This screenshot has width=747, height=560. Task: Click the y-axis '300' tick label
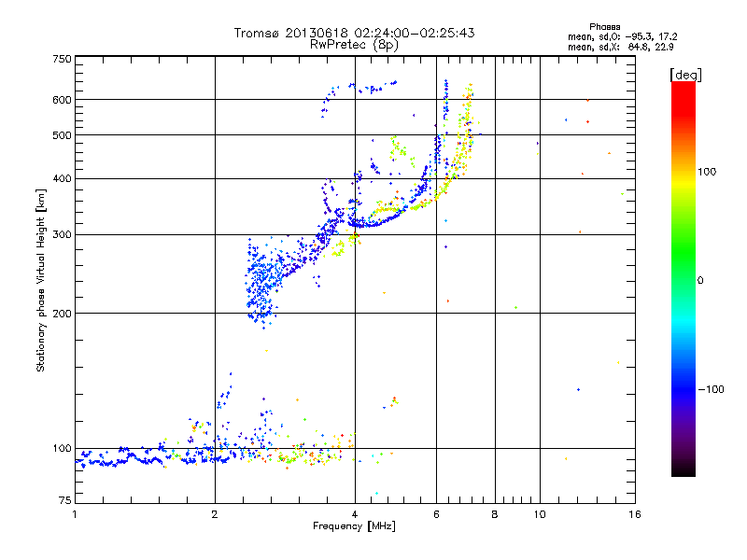62,234
